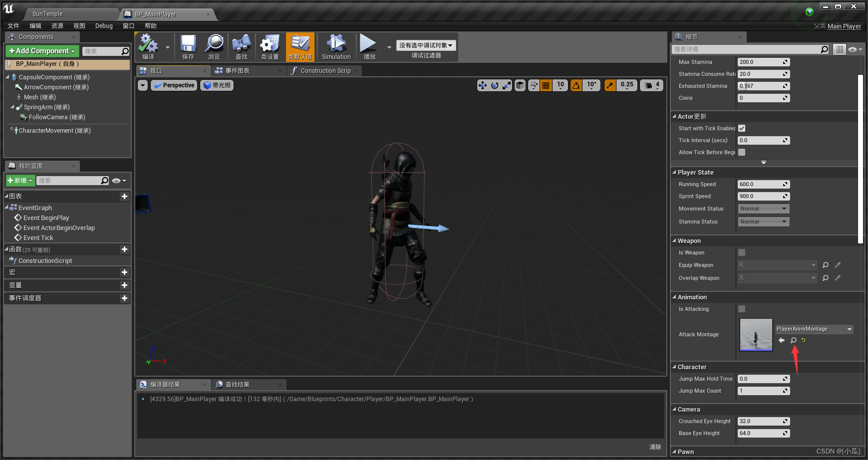868x460 pixels.
Task: Open property matrix grid icon in Details
Action: pos(840,49)
